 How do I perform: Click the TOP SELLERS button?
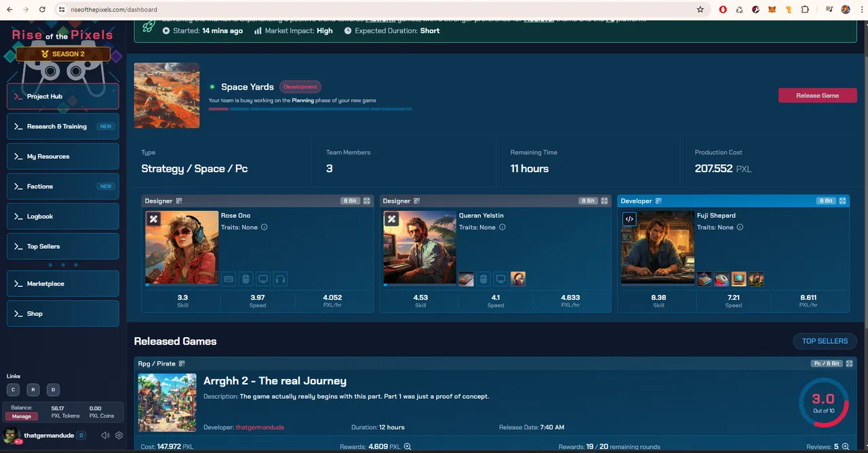tap(825, 341)
